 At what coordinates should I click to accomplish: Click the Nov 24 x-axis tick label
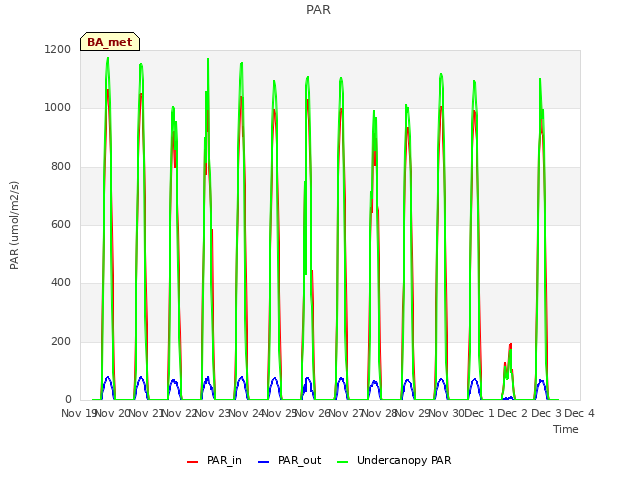[x=245, y=413]
